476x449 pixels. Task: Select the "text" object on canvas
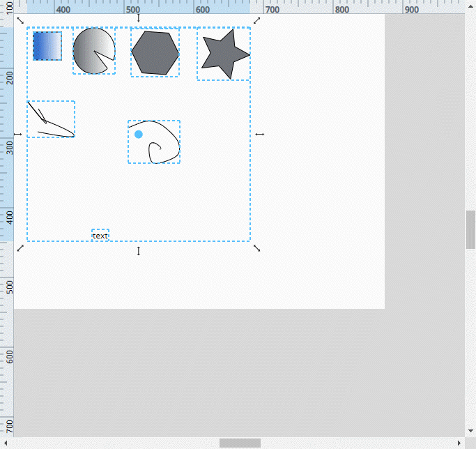tap(100, 236)
